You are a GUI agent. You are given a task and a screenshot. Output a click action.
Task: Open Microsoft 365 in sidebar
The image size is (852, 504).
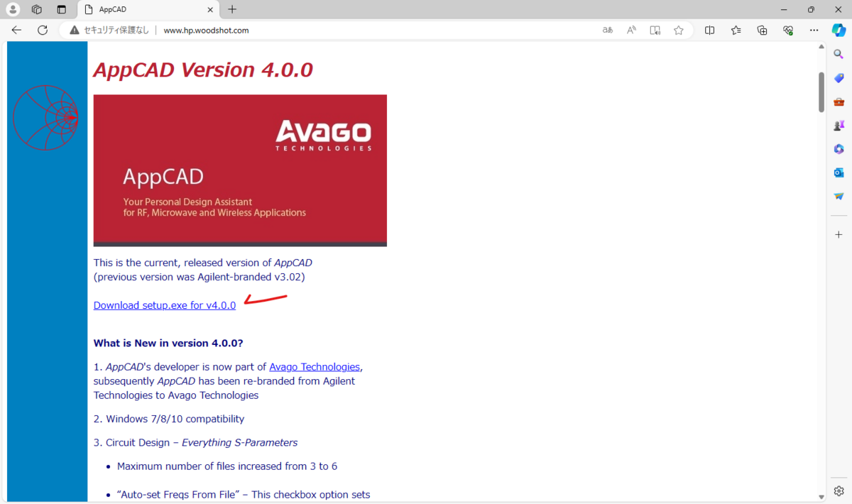point(839,149)
